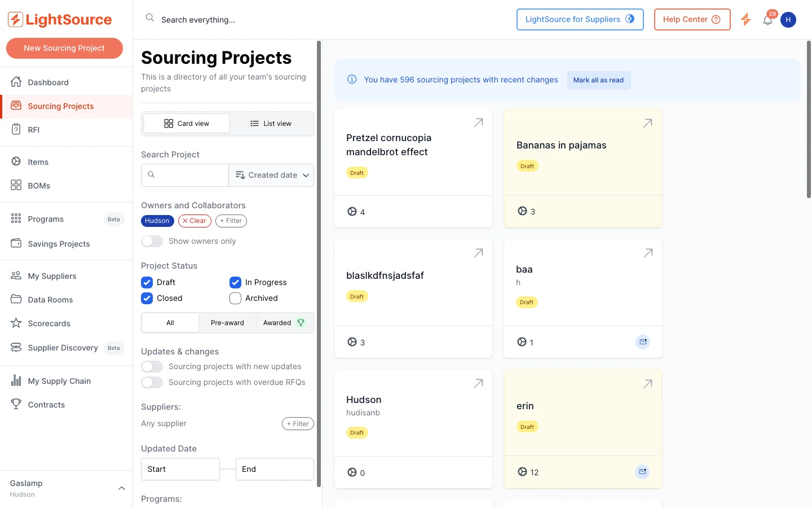Click the project cards scrollbar
The image size is (812, 508).
[809, 119]
